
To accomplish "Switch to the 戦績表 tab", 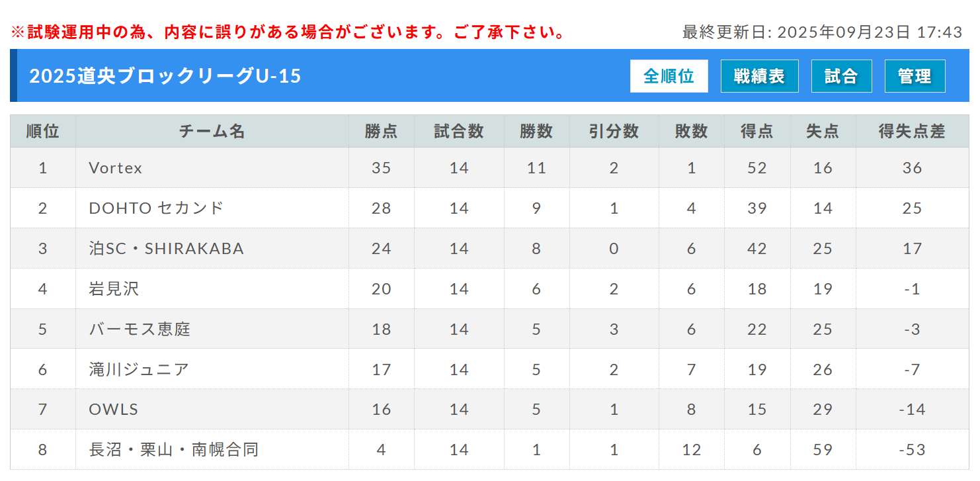I will tap(759, 76).
